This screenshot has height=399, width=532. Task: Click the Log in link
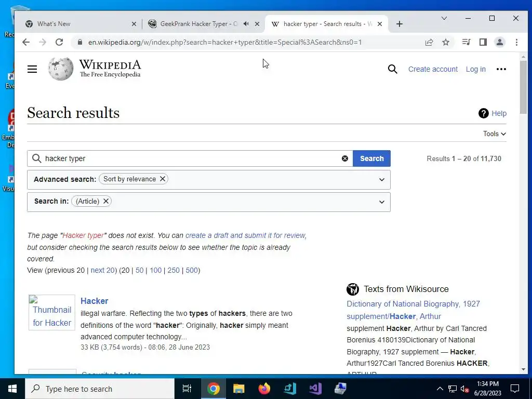click(x=476, y=69)
